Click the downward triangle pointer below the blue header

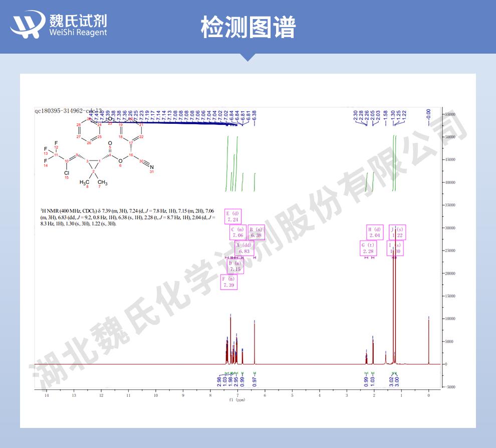point(247,57)
